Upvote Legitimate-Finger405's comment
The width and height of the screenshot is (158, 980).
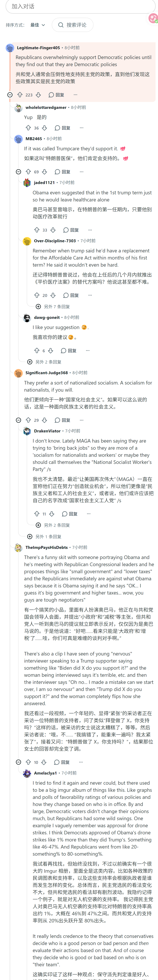(x=20, y=95)
